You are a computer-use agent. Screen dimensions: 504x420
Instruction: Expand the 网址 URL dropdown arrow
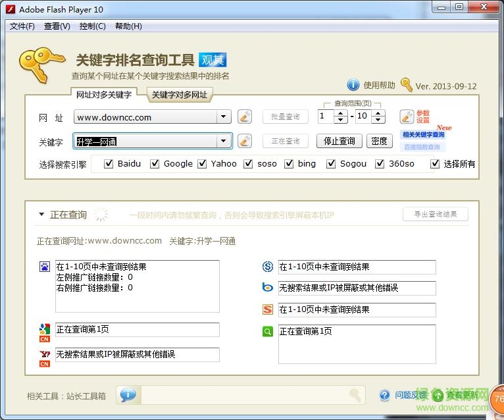pos(224,117)
